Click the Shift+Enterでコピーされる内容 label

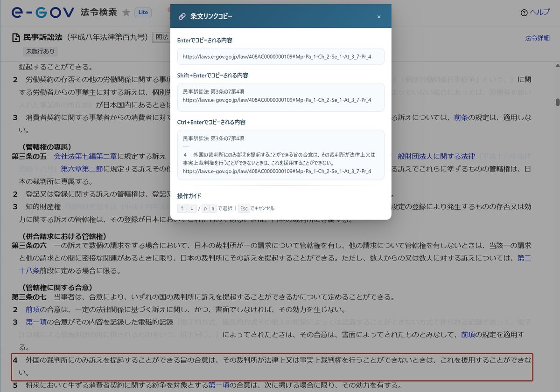(212, 75)
